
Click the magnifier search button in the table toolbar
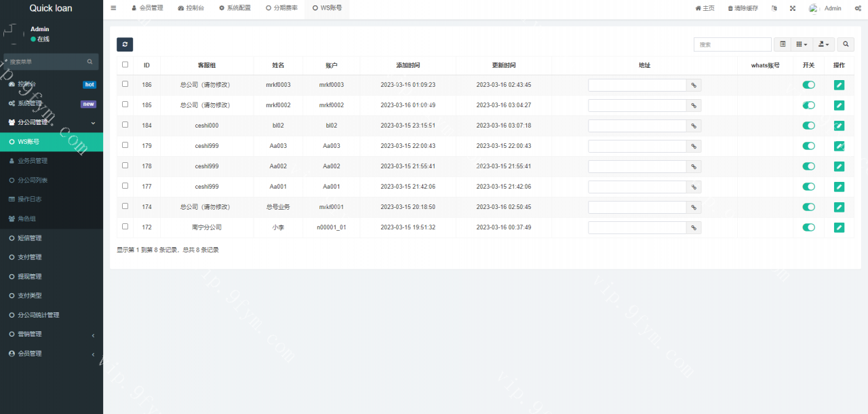click(x=846, y=44)
